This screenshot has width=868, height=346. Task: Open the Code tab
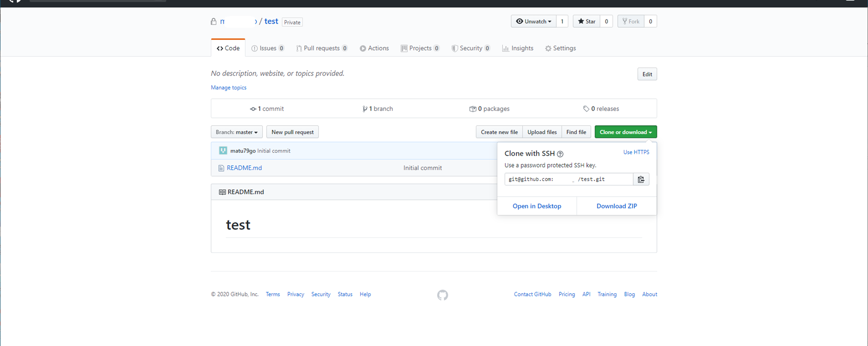228,48
